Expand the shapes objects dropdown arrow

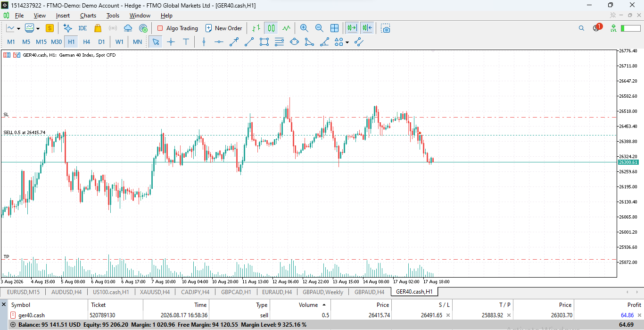point(347,42)
